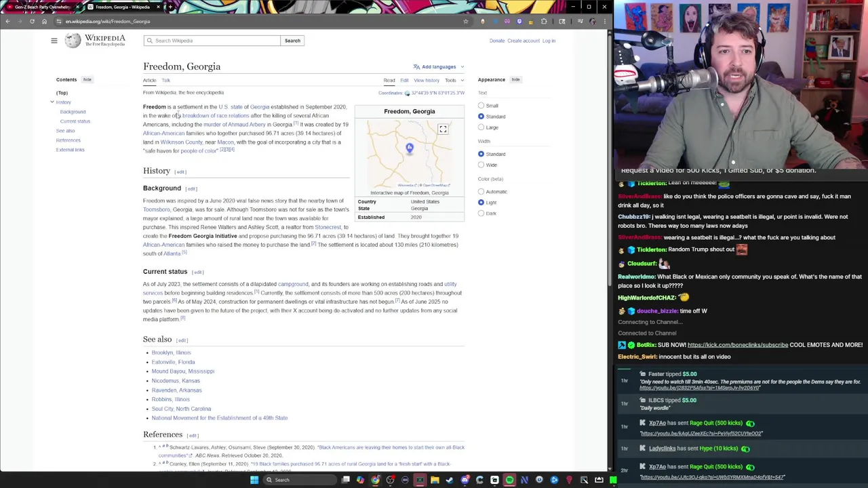This screenshot has width=868, height=488.
Task: Open Chrome from the taskbar
Action: click(375, 480)
